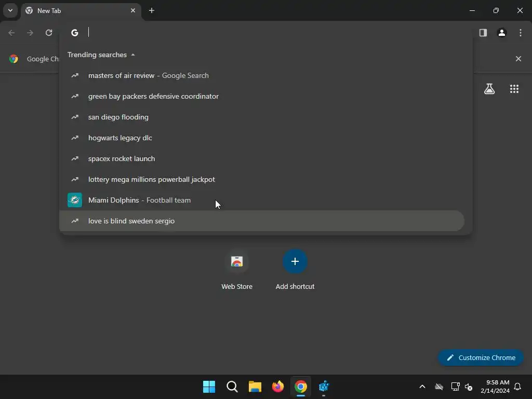Open Search Labs flask icon
This screenshot has width=532, height=399.
[489, 89]
